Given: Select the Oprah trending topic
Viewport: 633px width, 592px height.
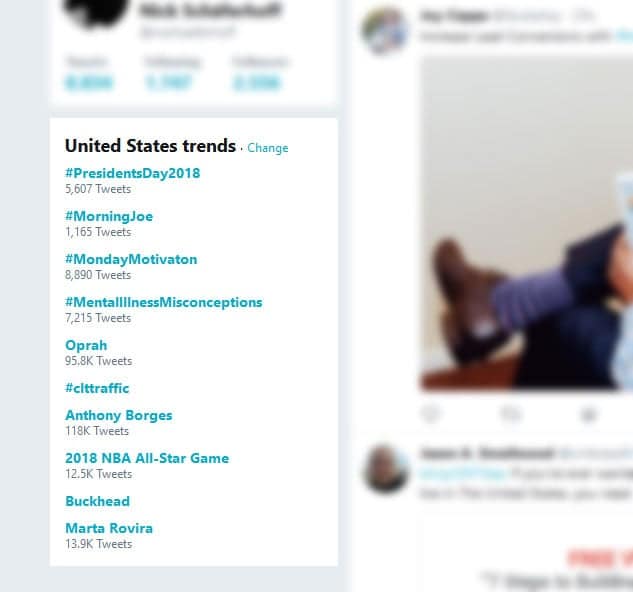Looking at the screenshot, I should [x=86, y=345].
